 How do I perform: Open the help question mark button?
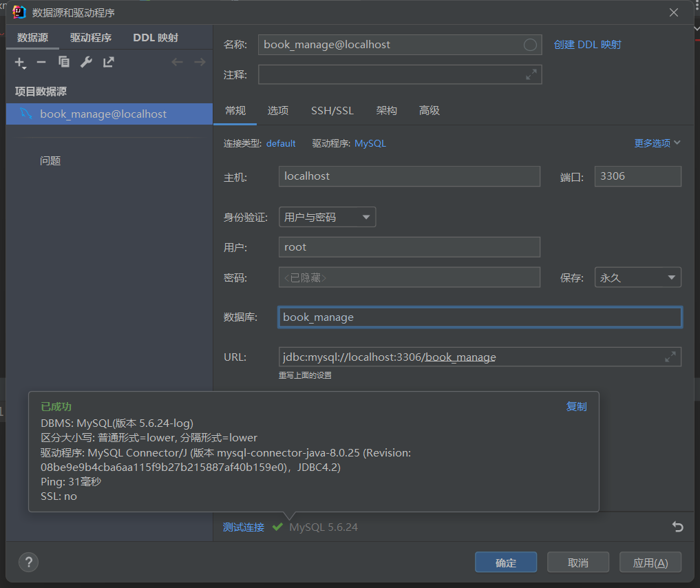(x=29, y=562)
